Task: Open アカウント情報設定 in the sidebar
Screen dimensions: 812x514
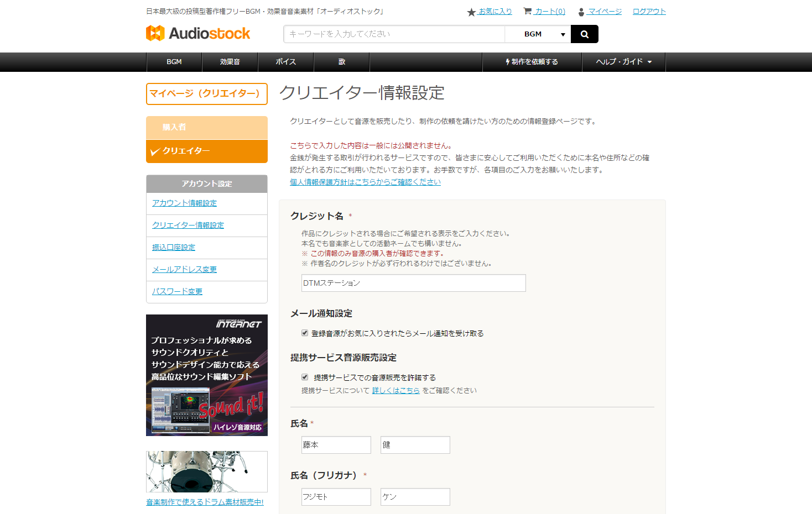Action: point(184,203)
